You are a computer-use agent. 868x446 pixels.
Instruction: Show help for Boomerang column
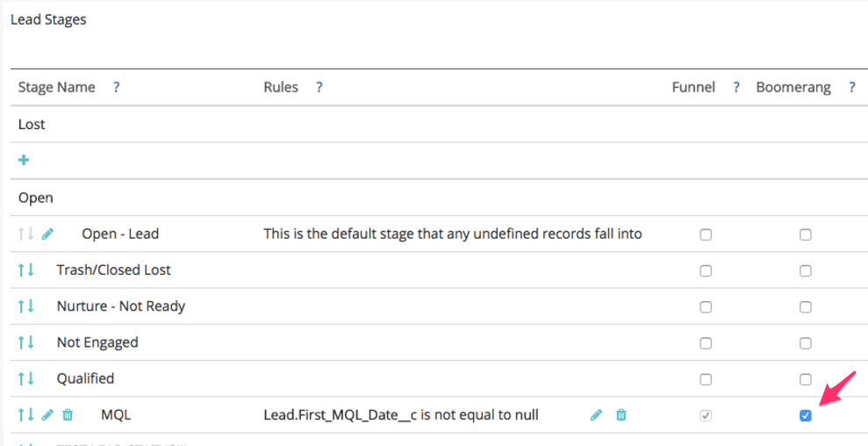[x=851, y=88]
